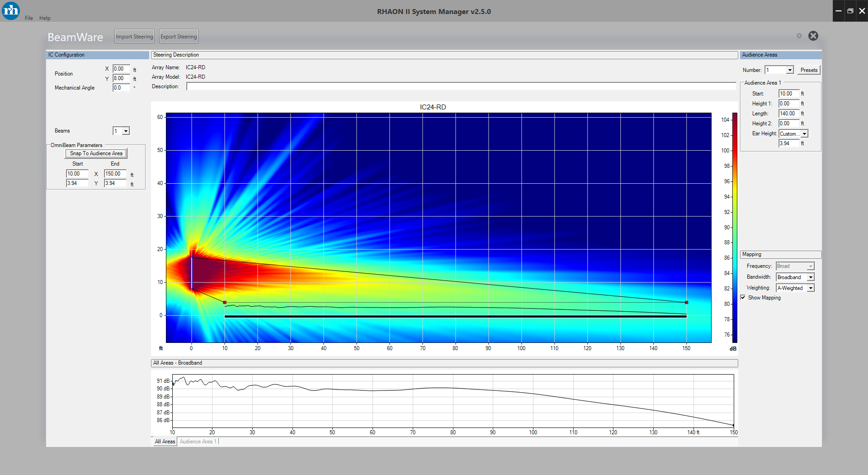Click Snap To Audience Area button
This screenshot has width=868, height=475.
[x=96, y=153]
